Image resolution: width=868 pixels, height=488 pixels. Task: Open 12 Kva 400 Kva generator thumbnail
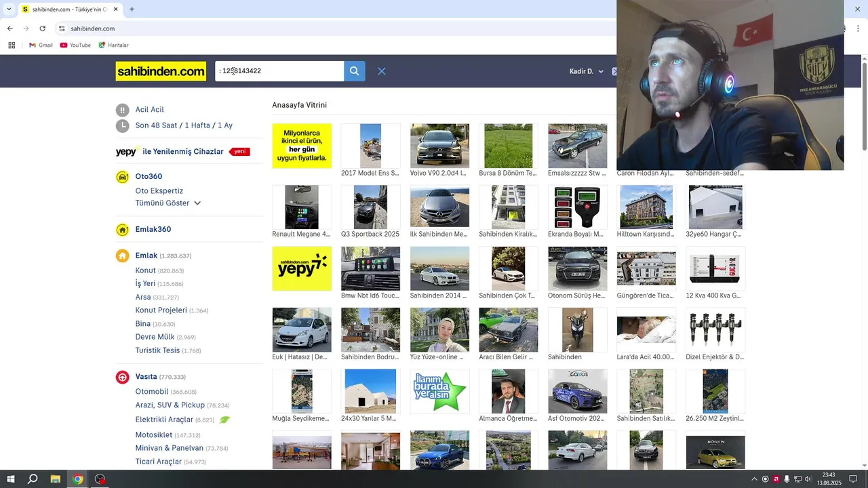pos(715,268)
